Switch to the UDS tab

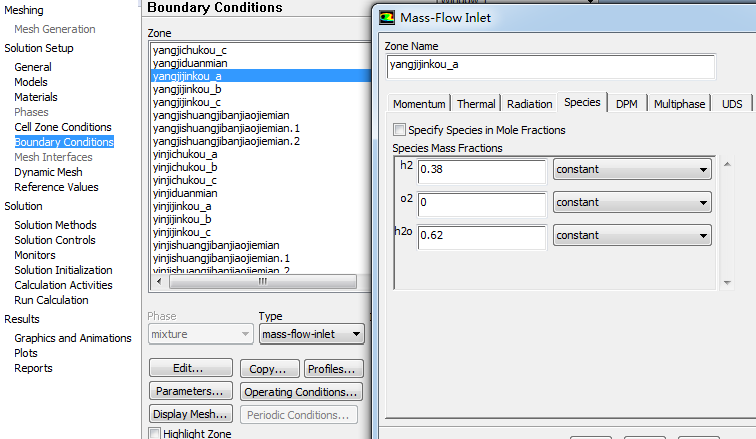pos(732,104)
